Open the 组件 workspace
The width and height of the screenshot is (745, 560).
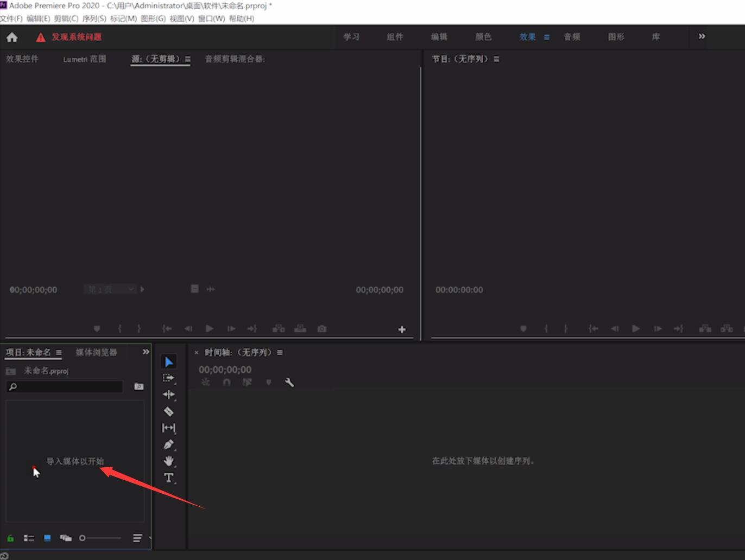point(395,37)
